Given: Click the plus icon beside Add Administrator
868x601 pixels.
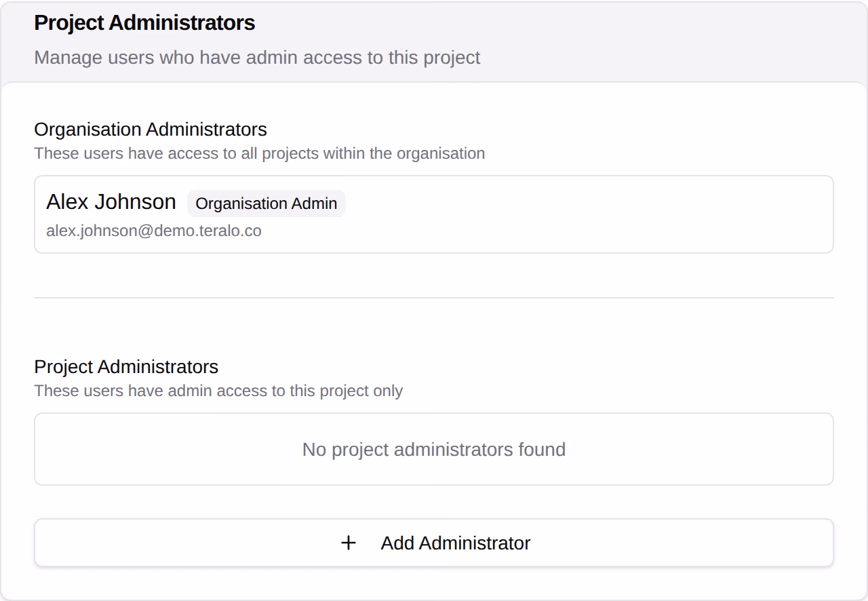Looking at the screenshot, I should pos(349,543).
